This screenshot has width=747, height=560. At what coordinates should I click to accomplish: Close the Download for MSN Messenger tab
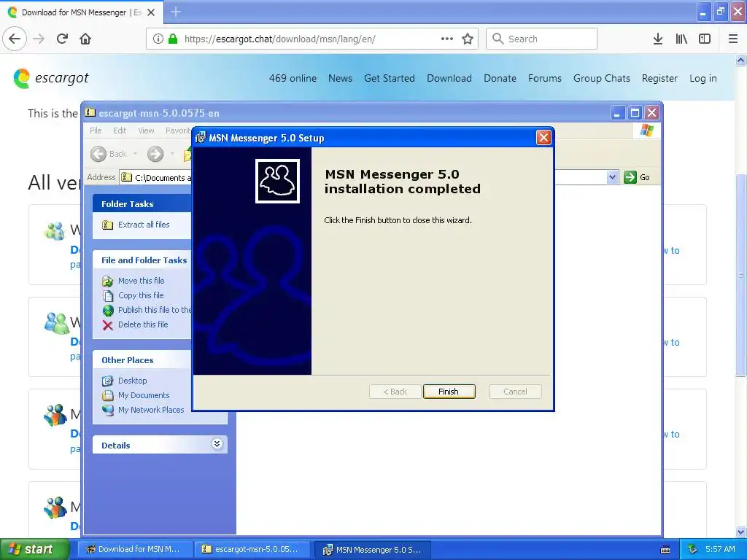151,12
